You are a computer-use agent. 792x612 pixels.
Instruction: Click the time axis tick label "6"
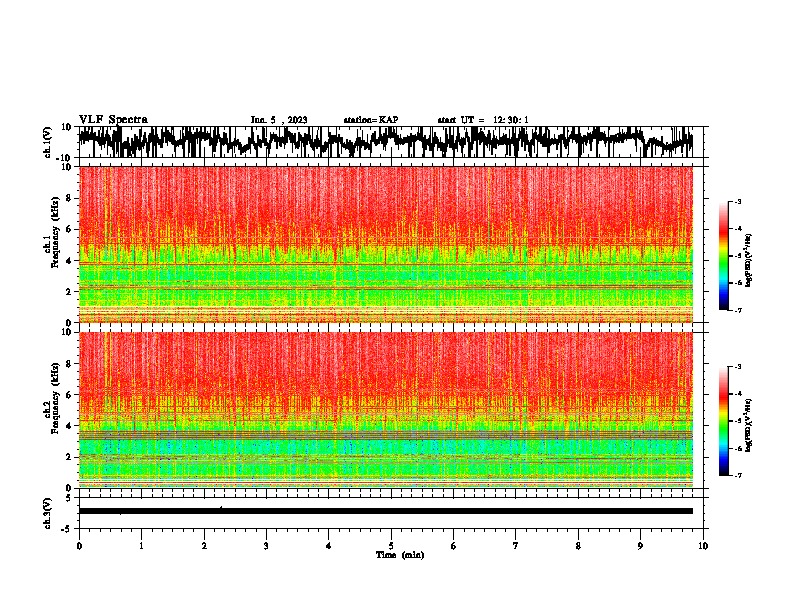pyautogui.click(x=454, y=546)
